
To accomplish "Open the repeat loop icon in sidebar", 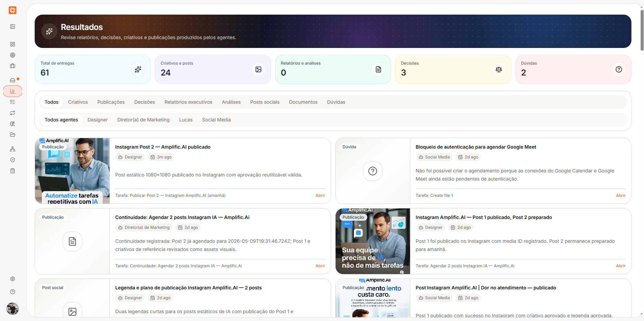I will (13, 113).
